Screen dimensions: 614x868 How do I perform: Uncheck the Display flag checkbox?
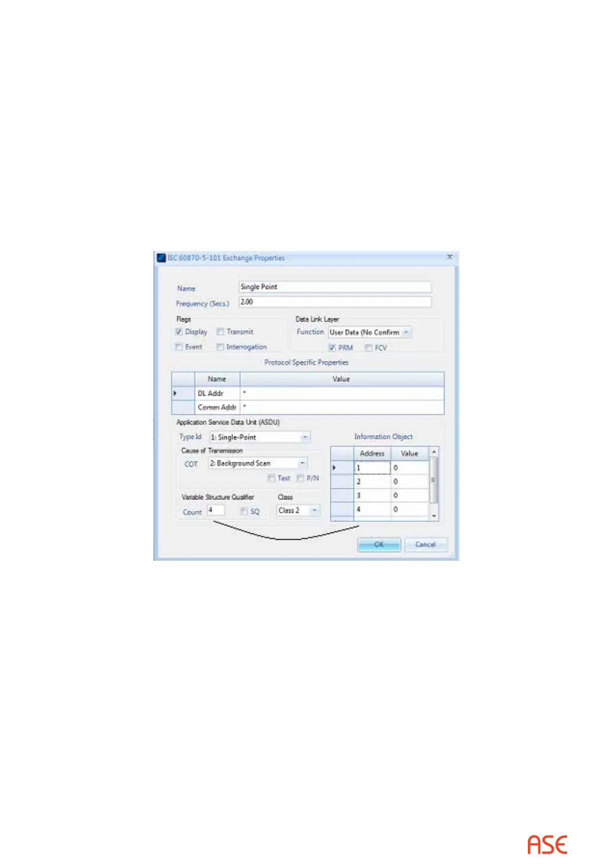[179, 332]
